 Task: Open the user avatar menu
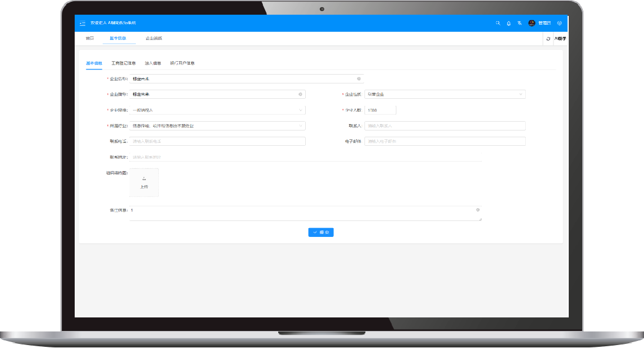coord(532,23)
